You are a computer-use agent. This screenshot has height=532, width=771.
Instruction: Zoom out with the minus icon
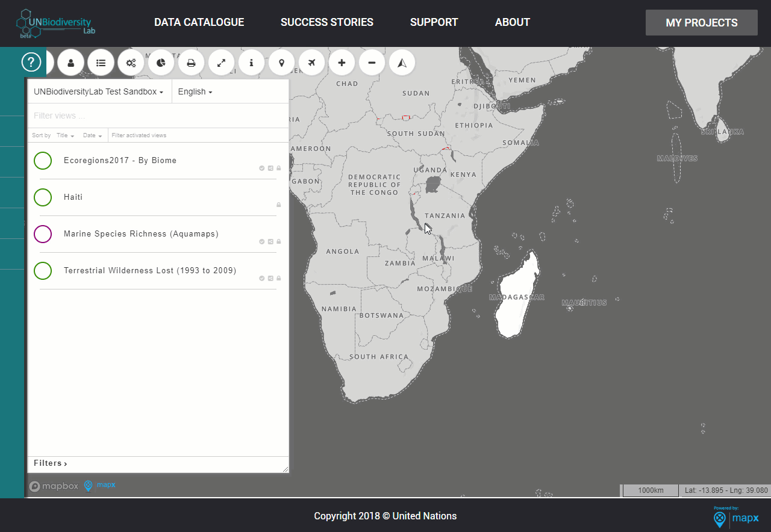coord(372,63)
